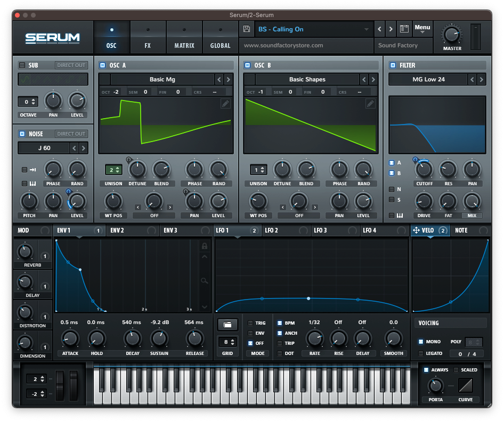Click the MASTER volume knob
Viewport: 504px width, 422px height.
pyautogui.click(x=452, y=35)
